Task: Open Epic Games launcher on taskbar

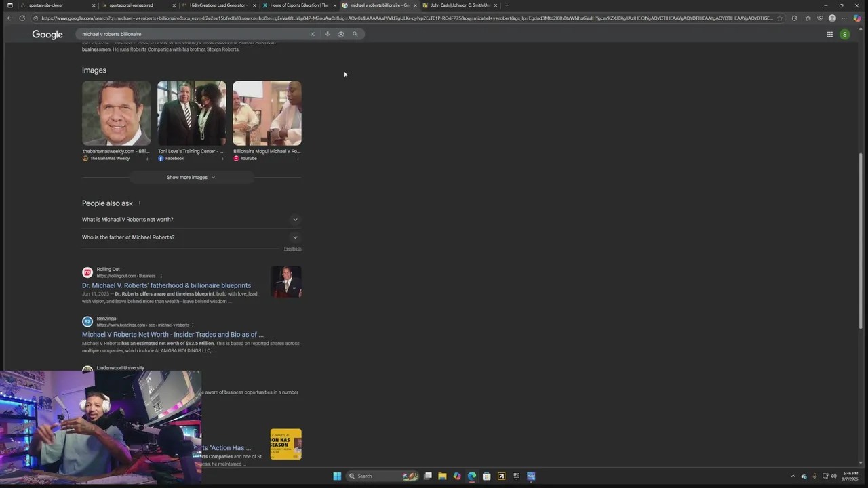Action: (516, 476)
